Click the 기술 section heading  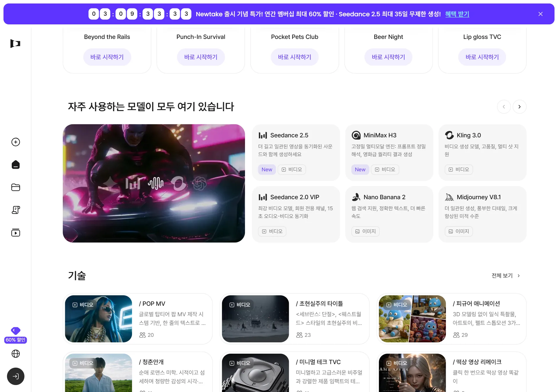[77, 276]
